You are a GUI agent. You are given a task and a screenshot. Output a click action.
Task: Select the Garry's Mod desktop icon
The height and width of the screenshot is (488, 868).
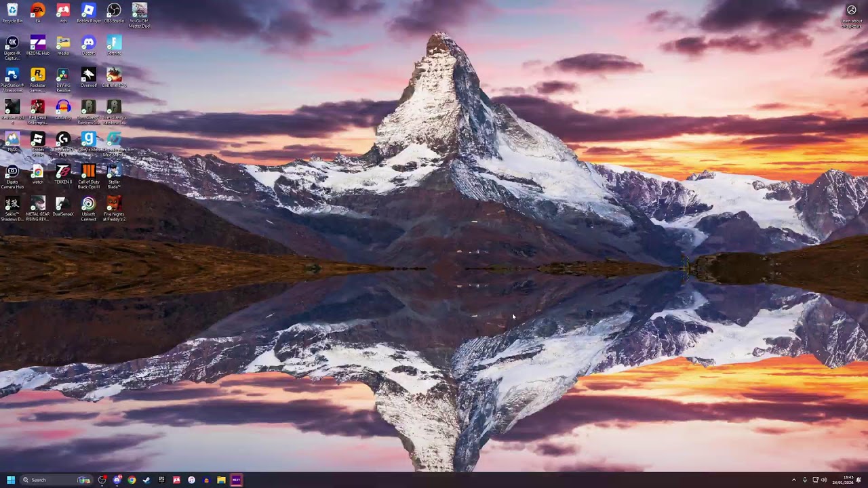coord(88,142)
